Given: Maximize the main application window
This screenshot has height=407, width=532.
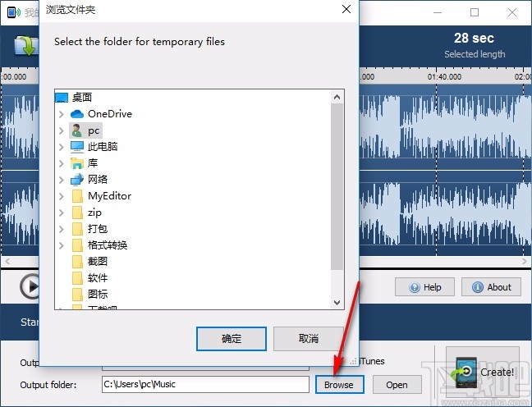Looking at the screenshot, I should [x=475, y=12].
